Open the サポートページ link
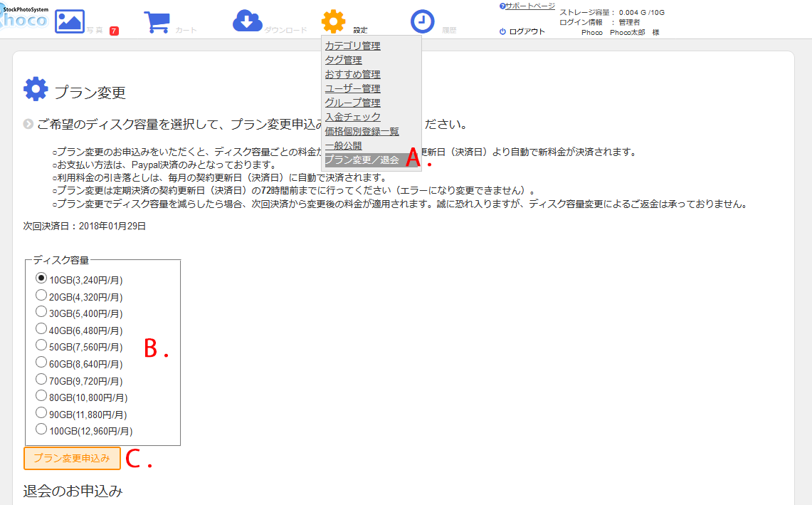This screenshot has height=505, width=812. point(529,6)
